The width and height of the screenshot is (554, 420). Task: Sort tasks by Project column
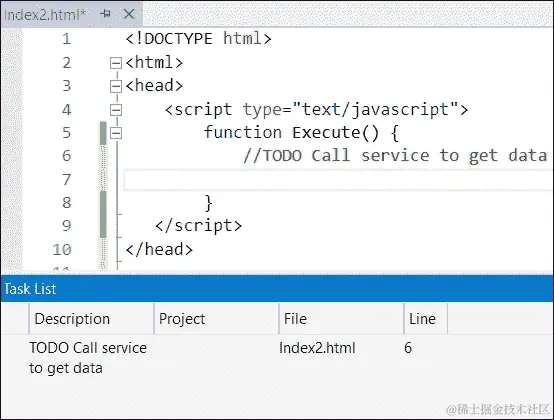(217, 319)
